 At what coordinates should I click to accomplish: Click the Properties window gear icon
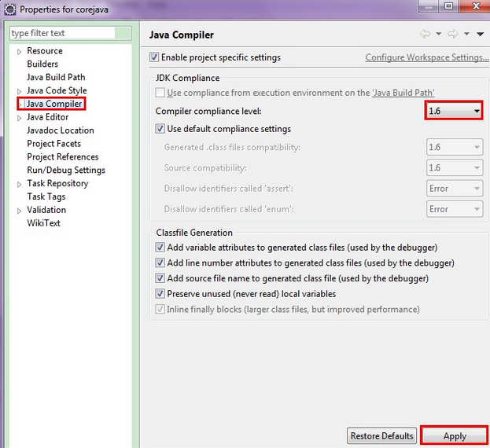(10, 9)
